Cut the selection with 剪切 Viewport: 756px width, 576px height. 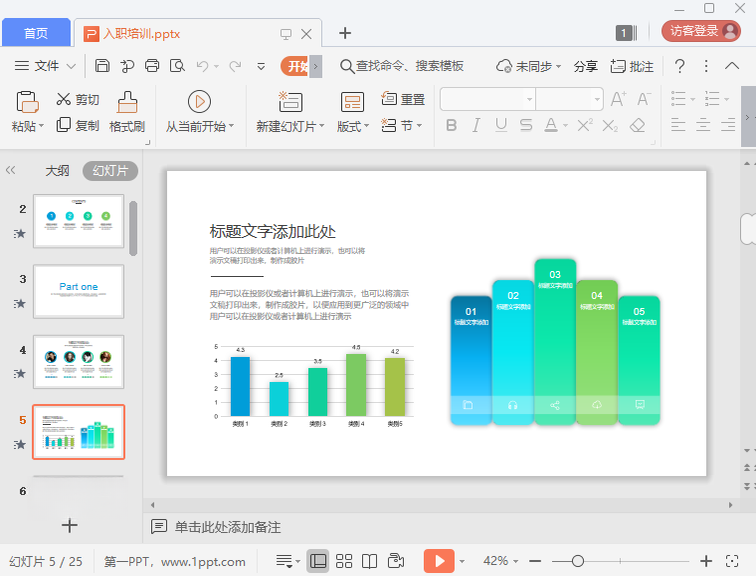click(78, 99)
